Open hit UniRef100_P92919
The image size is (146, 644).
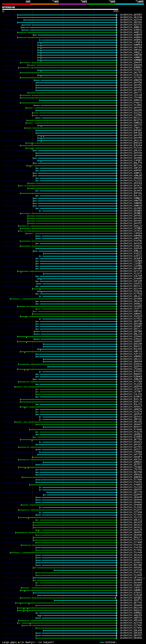(131, 316)
